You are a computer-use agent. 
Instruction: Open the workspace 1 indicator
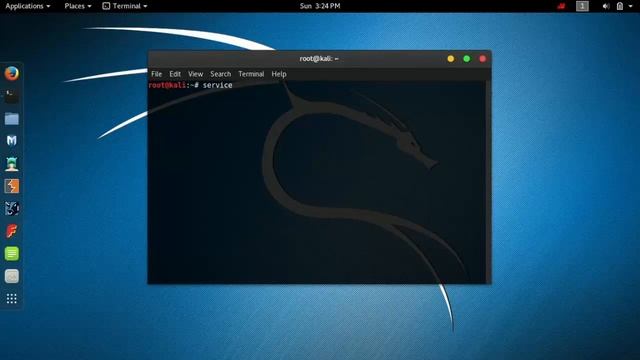pos(582,6)
